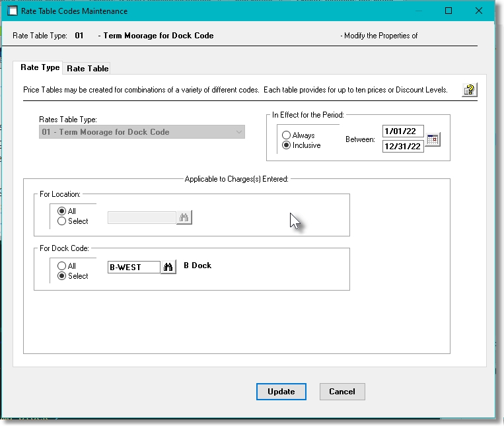Click the Term Moorage for Dock Code heading

[x=158, y=36]
